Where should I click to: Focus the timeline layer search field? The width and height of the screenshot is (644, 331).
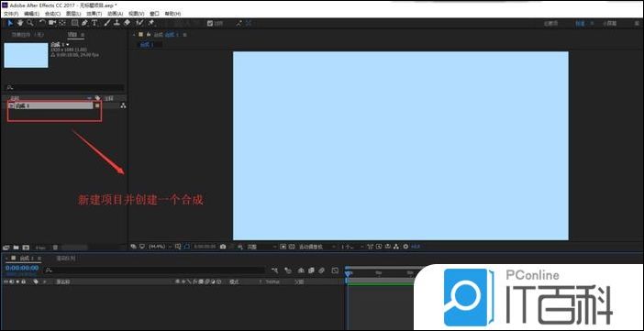[x=155, y=270]
